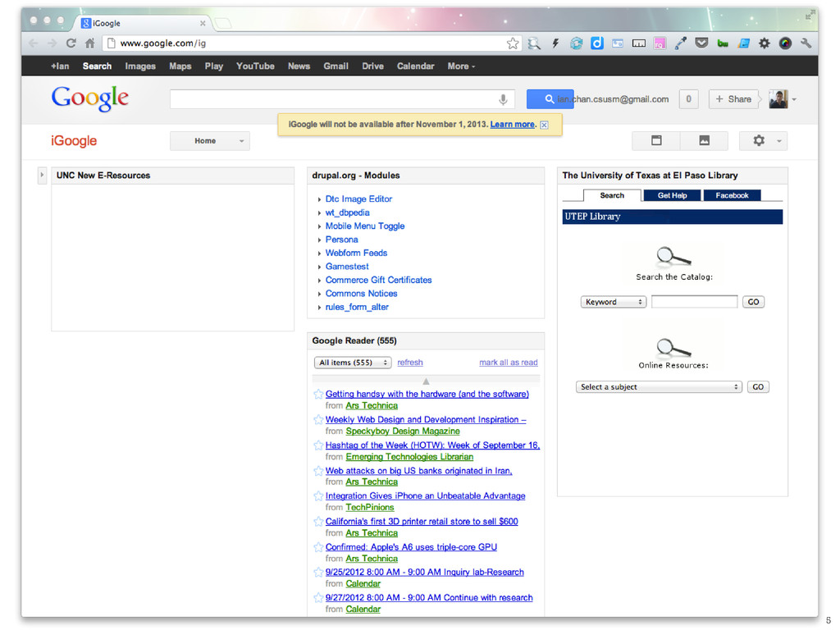This screenshot has width=840, height=630.
Task: Dismiss the iGoogle notice with X
Action: point(544,125)
